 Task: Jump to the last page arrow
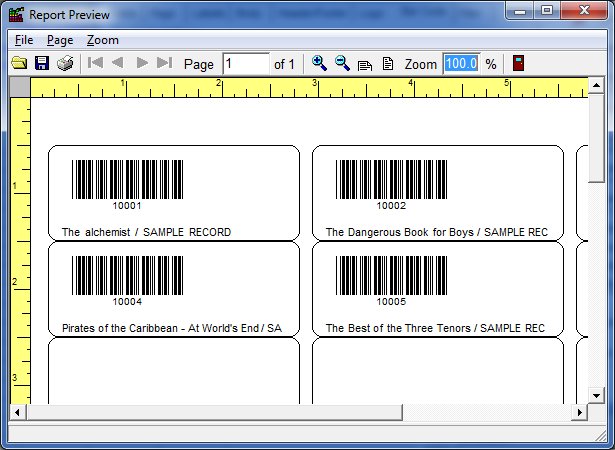pyautogui.click(x=164, y=63)
